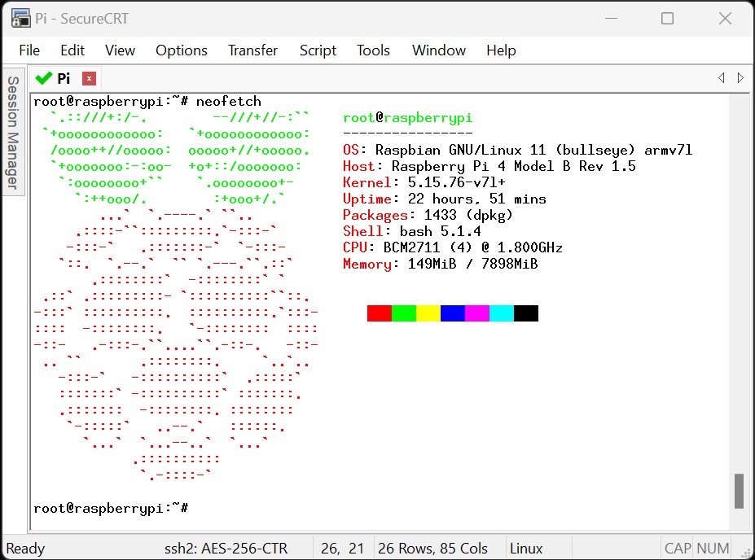Close the SecureCRT window
Image resolution: width=755 pixels, height=560 pixels.
[725, 18]
